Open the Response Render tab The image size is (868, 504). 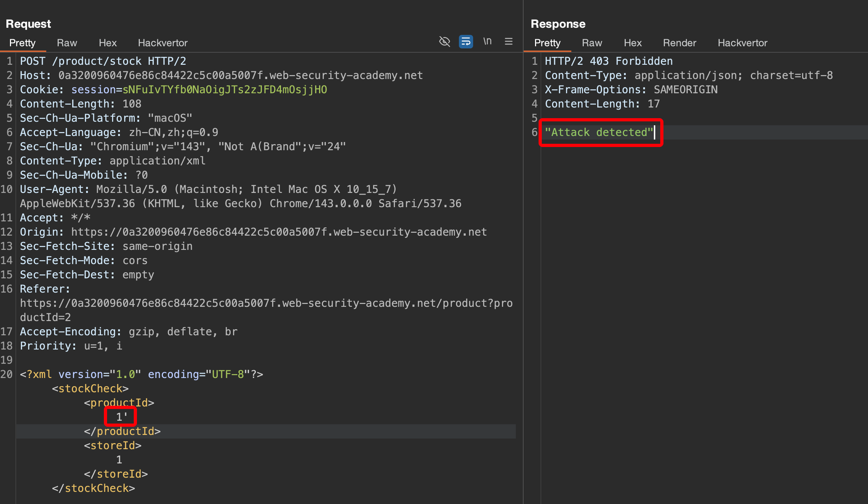(x=679, y=43)
